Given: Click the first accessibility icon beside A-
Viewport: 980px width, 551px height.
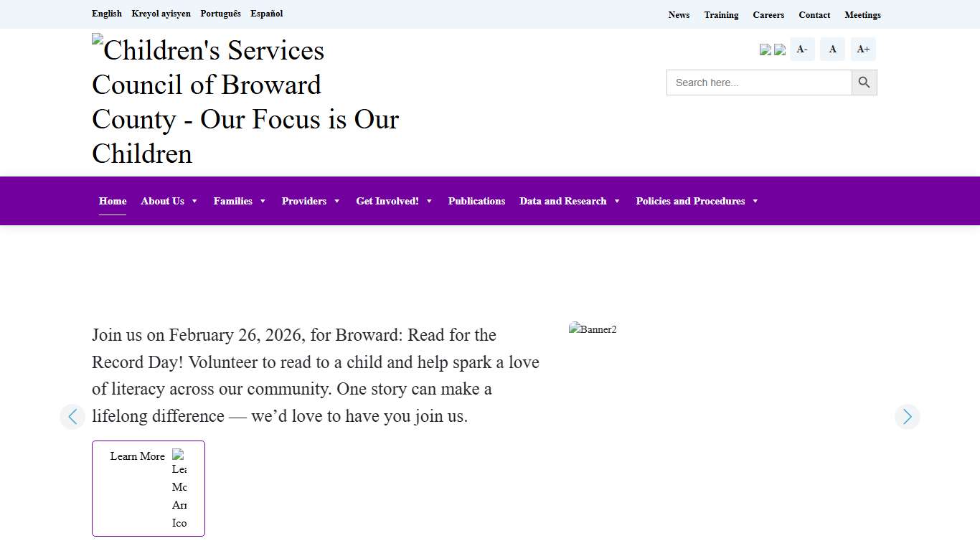Looking at the screenshot, I should 765,50.
